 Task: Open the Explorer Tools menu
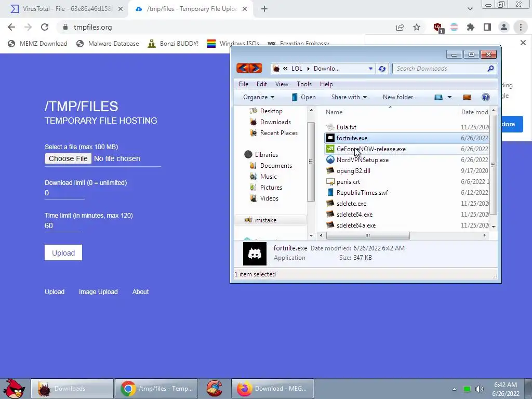[x=304, y=84]
